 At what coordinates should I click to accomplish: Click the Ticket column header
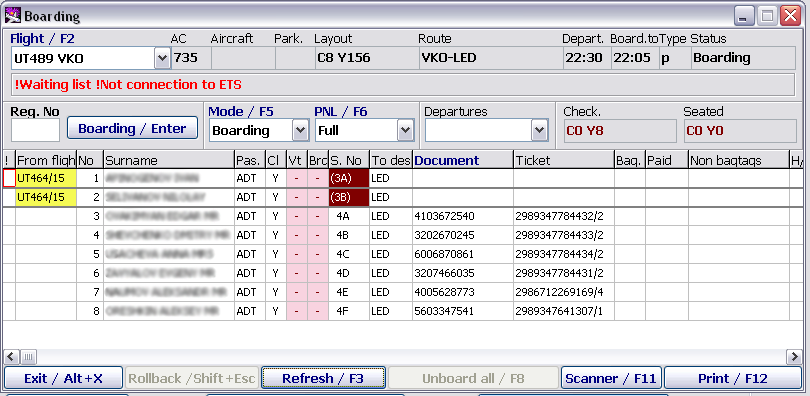tap(564, 161)
